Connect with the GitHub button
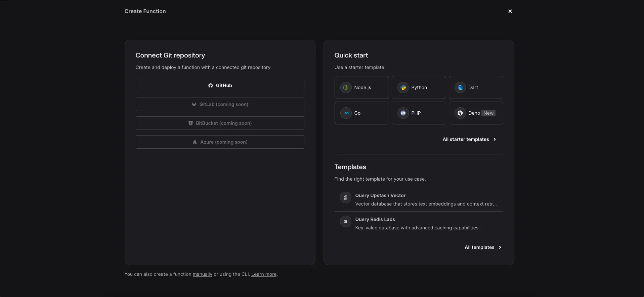The image size is (644, 297). [220, 85]
